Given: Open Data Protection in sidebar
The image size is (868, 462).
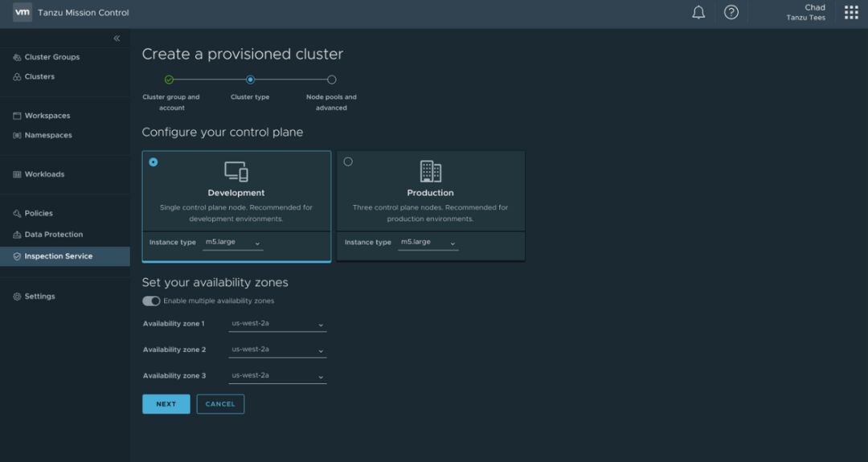Looking at the screenshot, I should point(54,235).
